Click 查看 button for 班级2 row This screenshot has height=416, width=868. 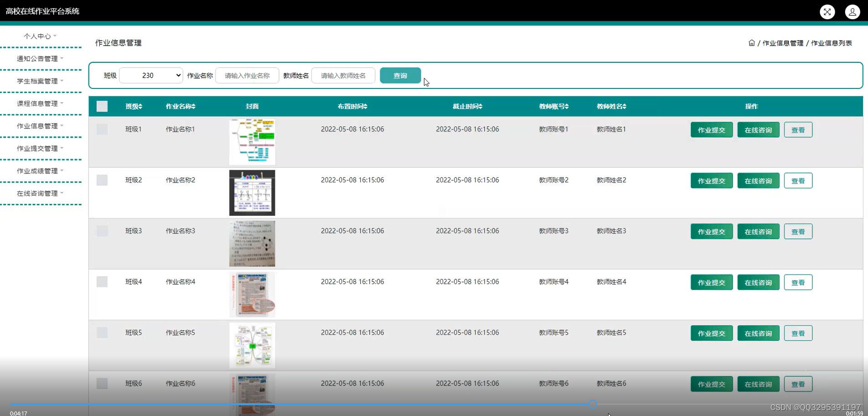click(x=798, y=181)
